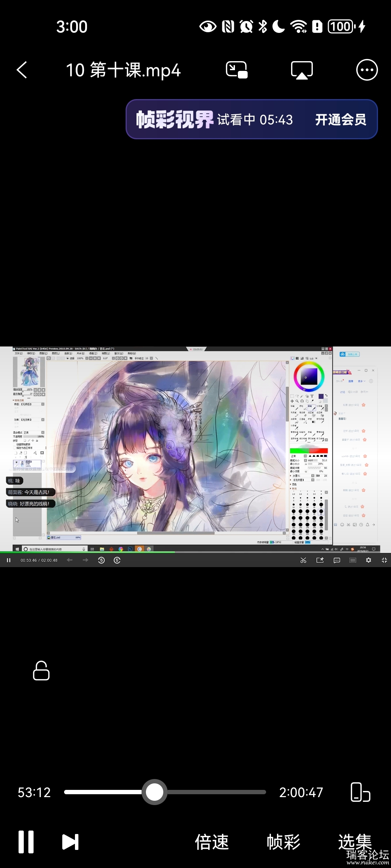Click the navigator preview thumbnail in SAI
This screenshot has width=391, height=868.
[29, 372]
